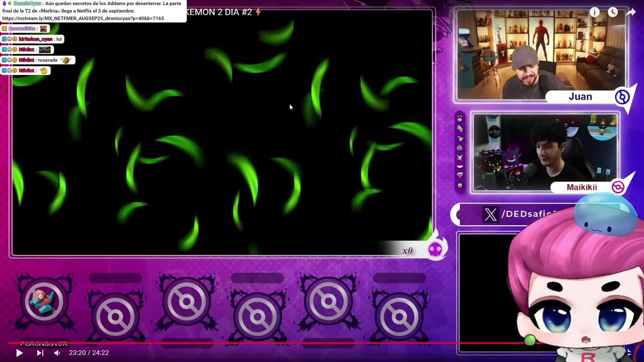Add video to Watch Later clock icon
The height and width of the screenshot is (362, 644).
613,12
